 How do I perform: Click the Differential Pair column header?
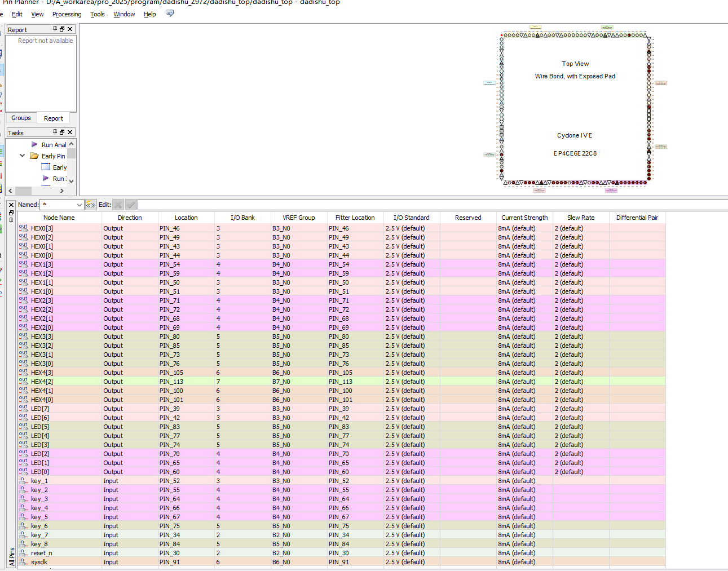[x=637, y=218]
